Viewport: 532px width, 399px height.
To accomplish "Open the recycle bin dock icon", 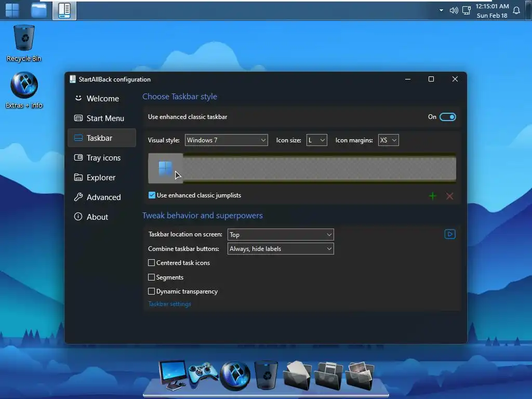I will [x=267, y=375].
